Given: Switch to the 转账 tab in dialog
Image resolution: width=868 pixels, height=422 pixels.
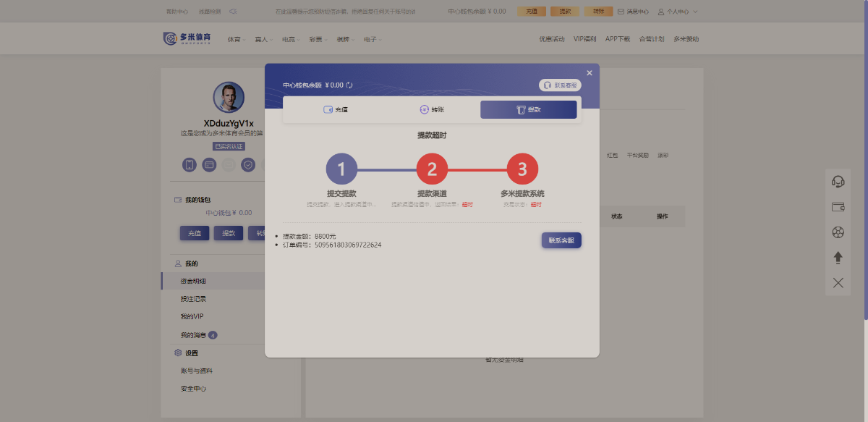Looking at the screenshot, I should tap(432, 110).
